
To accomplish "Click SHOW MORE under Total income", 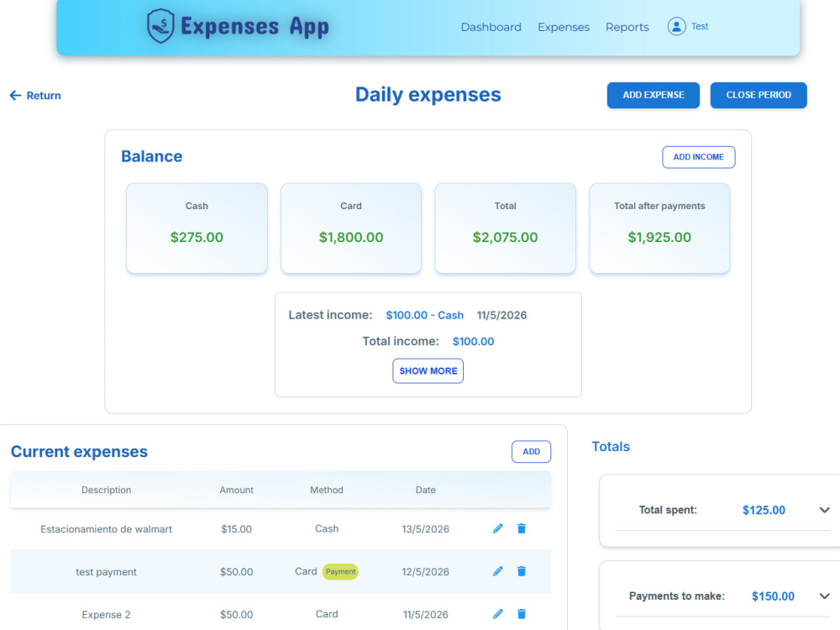I will point(428,370).
